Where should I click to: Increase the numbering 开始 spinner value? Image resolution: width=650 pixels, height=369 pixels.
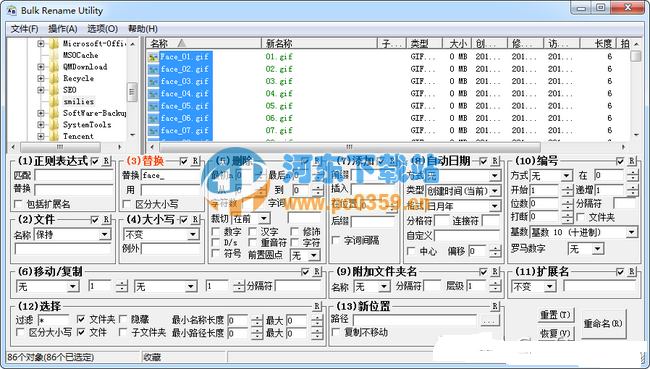(567, 187)
